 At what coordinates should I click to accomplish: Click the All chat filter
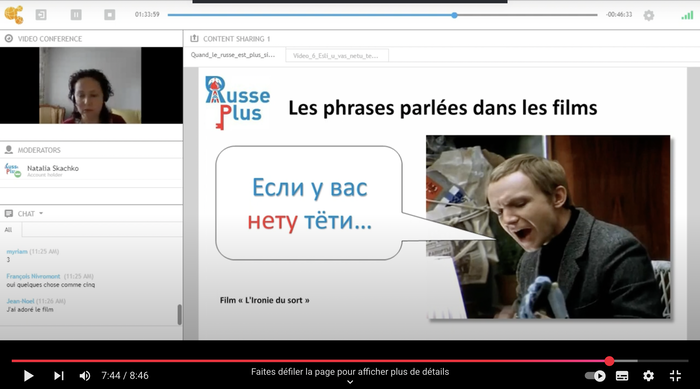pyautogui.click(x=8, y=230)
